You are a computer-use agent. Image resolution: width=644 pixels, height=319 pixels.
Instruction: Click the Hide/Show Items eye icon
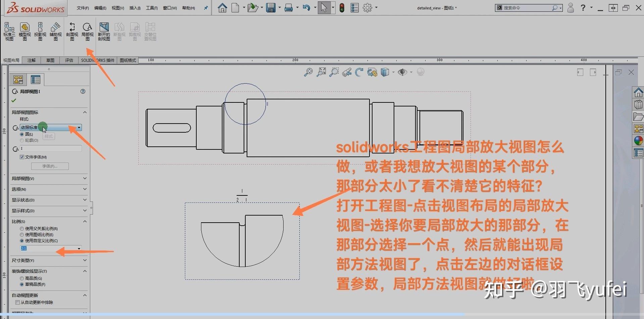pos(402,72)
